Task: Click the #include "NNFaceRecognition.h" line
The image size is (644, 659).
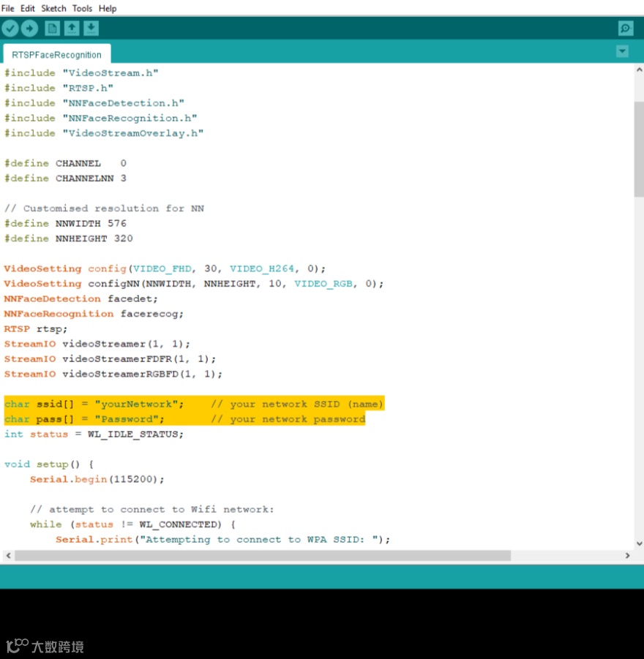Action: tap(100, 118)
